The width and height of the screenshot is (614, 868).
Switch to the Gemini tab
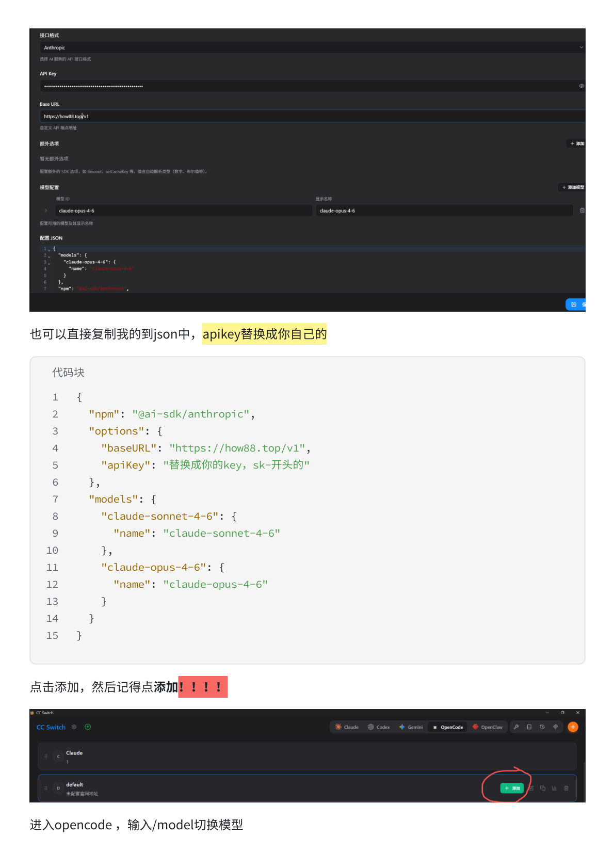coord(411,727)
